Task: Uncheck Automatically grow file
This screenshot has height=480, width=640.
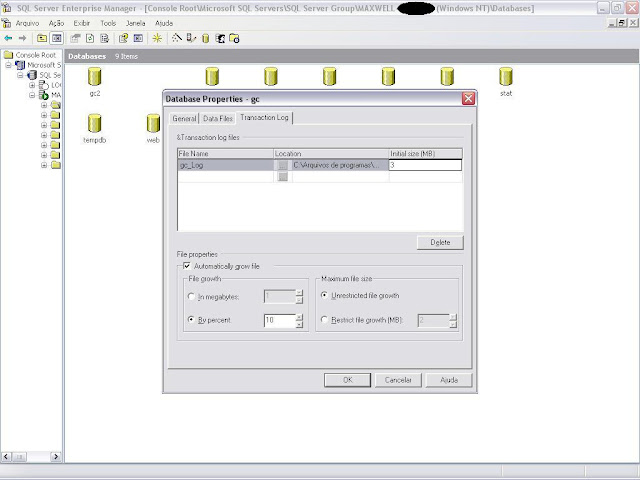Action: pyautogui.click(x=187, y=266)
